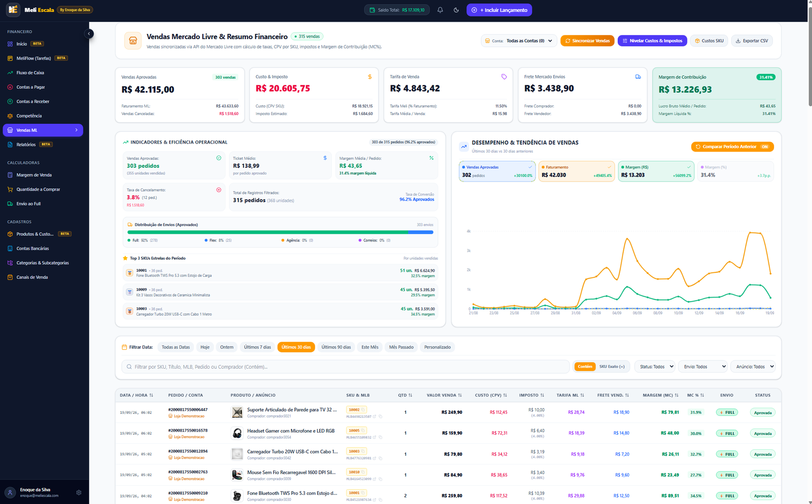Open Margem de Venda calculator

click(x=43, y=175)
